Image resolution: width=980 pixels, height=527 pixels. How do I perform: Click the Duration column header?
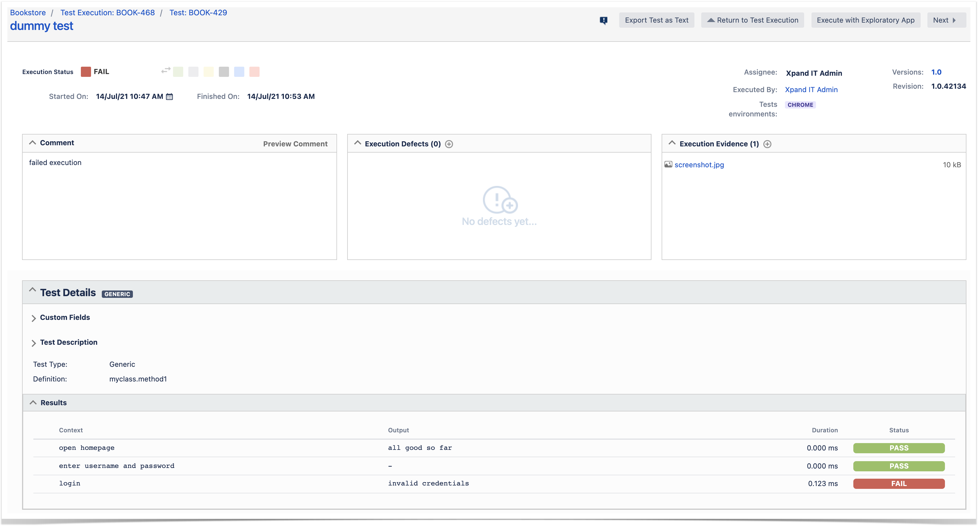click(824, 430)
